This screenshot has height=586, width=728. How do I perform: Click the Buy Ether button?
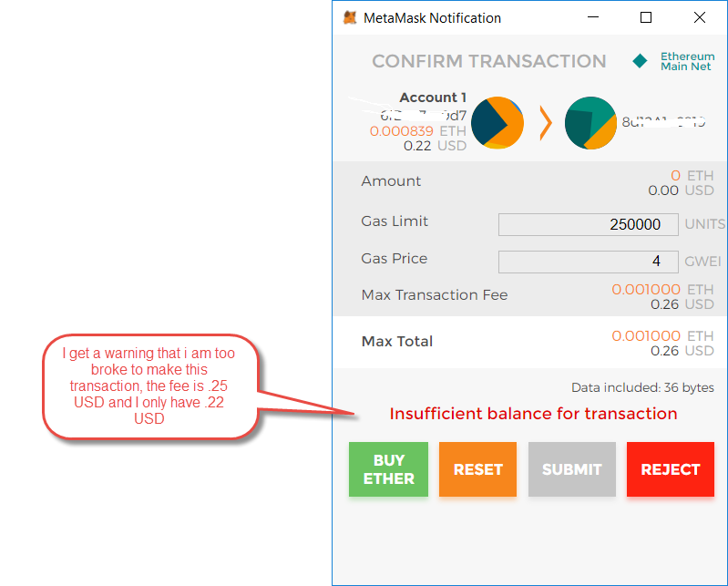(x=389, y=469)
